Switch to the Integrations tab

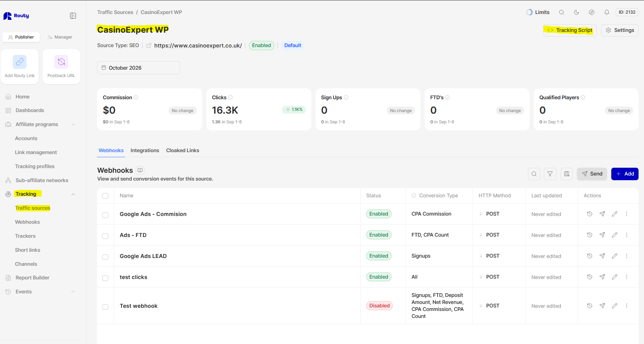[145, 151]
